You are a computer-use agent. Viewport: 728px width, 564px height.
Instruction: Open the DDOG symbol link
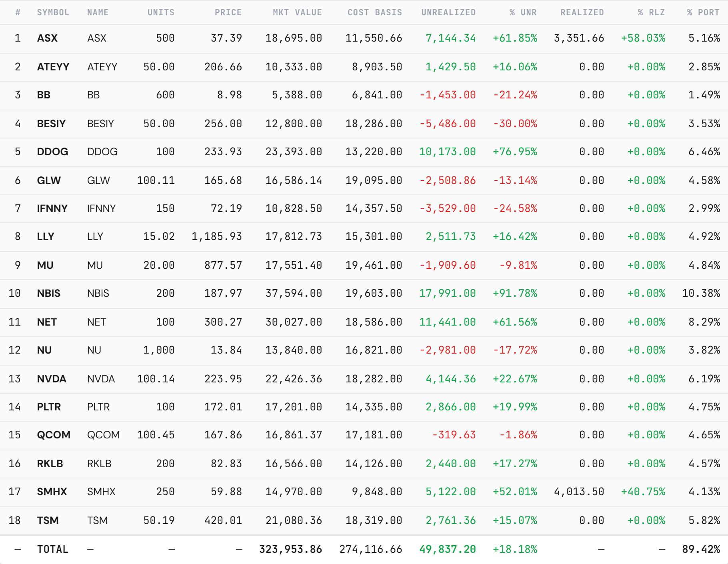pyautogui.click(x=52, y=152)
